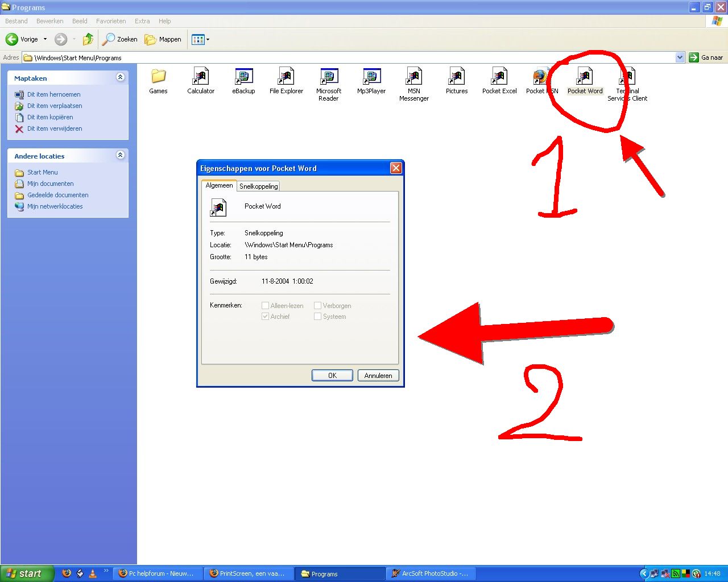Viewport: 728px width, 582px height.
Task: Close the Pocket Word properties dialog
Action: 396,168
